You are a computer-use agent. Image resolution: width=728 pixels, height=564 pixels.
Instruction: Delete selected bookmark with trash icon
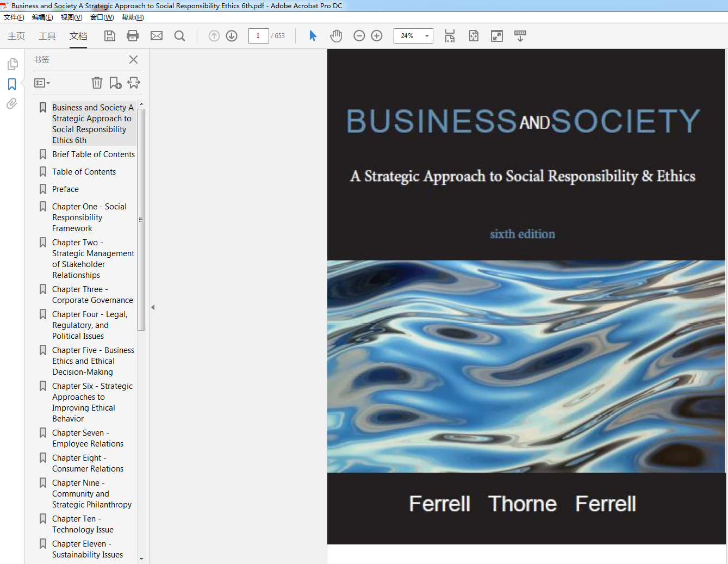click(x=97, y=83)
